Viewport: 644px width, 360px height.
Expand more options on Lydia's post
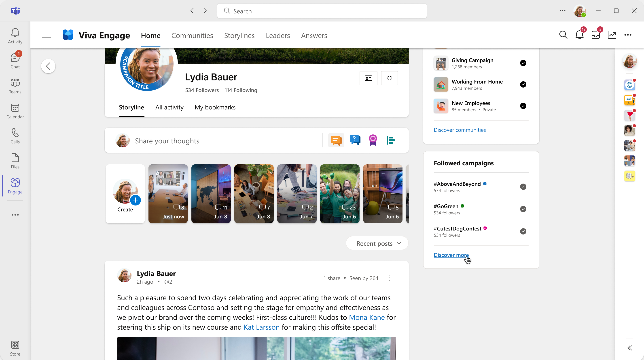coord(389,278)
